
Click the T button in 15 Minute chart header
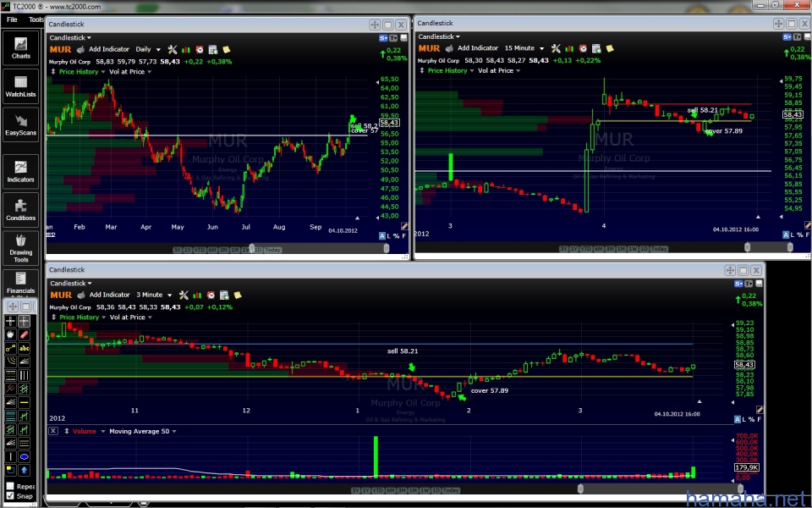pyautogui.click(x=797, y=36)
